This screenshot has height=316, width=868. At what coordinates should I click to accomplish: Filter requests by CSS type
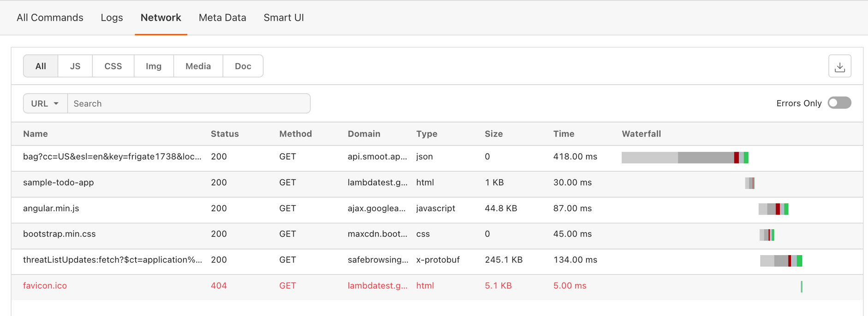(113, 66)
